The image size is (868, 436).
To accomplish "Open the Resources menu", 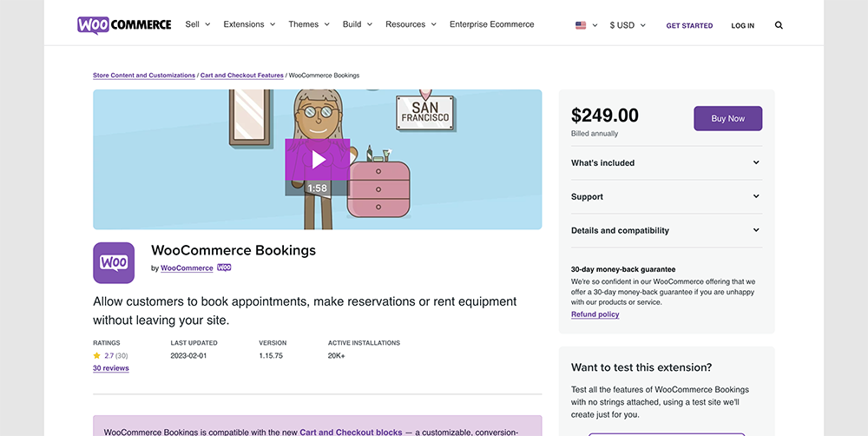I will click(411, 24).
